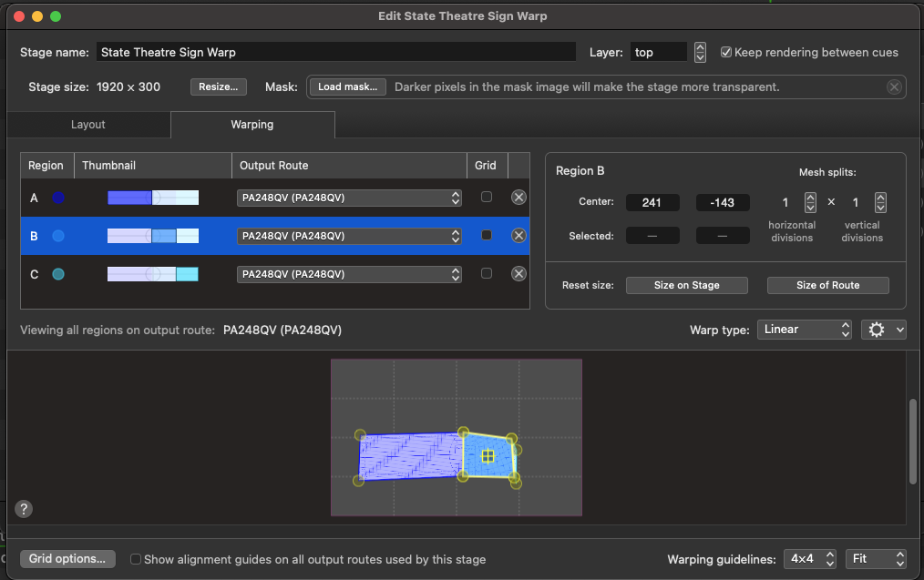The height and width of the screenshot is (580, 924).
Task: Remove region C with its X icon
Action: coord(518,274)
